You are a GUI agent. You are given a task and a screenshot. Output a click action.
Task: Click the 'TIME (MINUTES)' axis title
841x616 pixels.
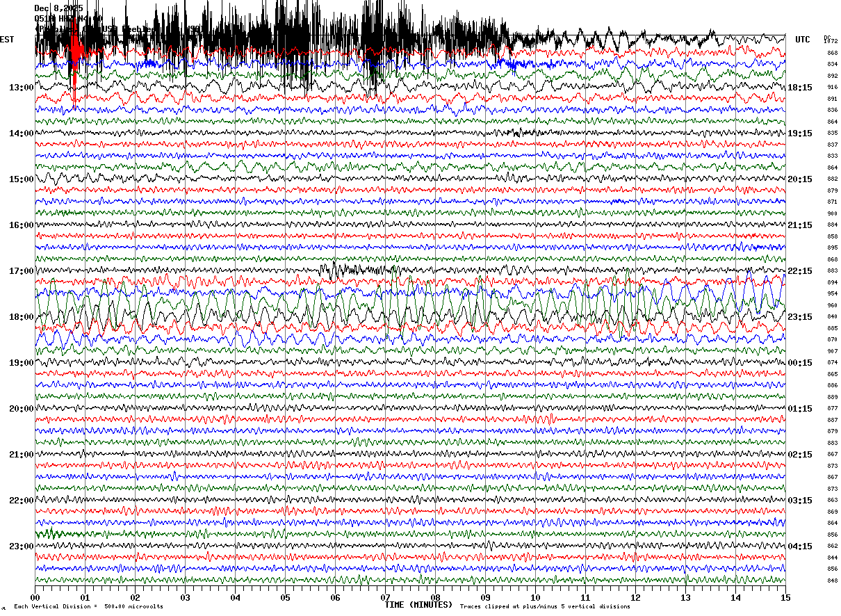click(418, 605)
